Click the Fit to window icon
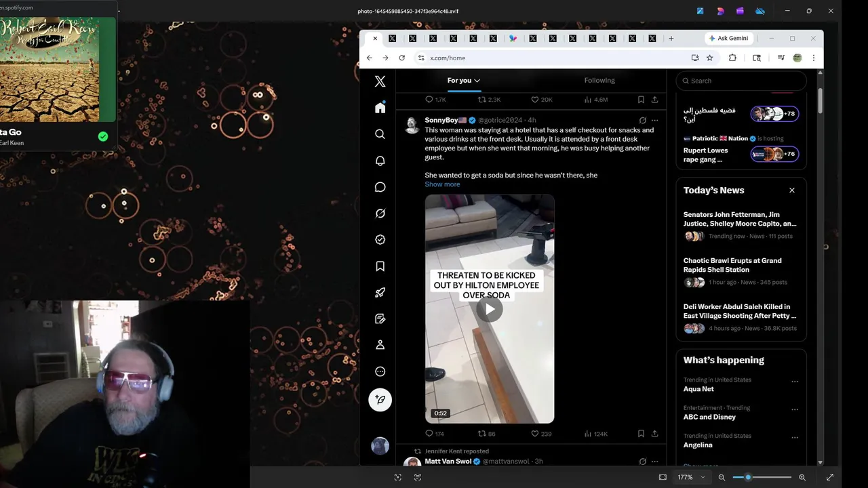Image resolution: width=868 pixels, height=488 pixels. [663, 477]
